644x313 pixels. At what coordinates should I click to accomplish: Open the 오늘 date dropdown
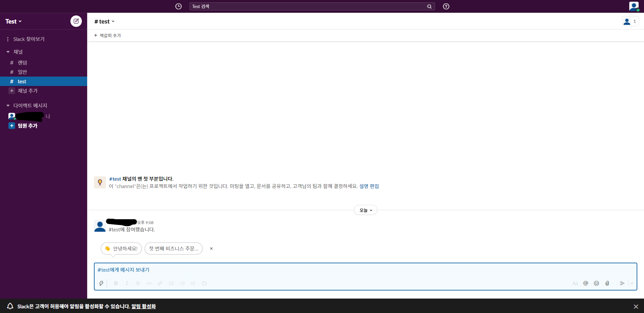(366, 210)
